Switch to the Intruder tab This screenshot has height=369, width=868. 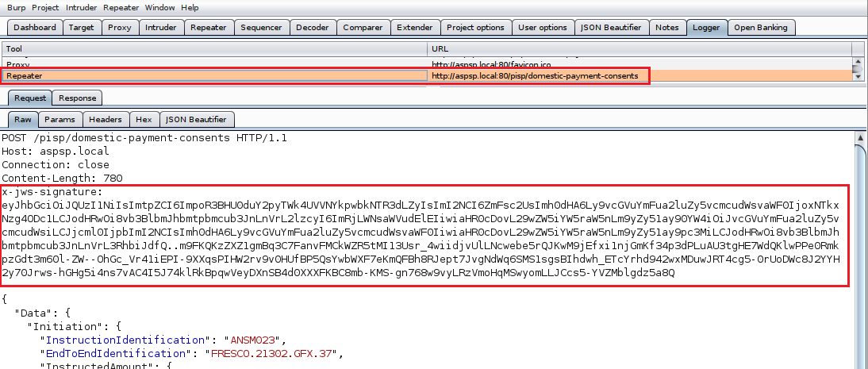pyautogui.click(x=160, y=27)
